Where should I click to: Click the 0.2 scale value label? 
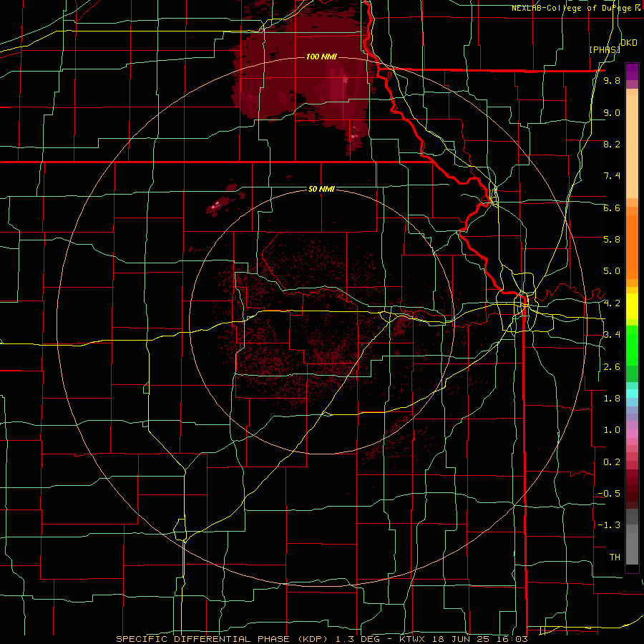[612, 462]
